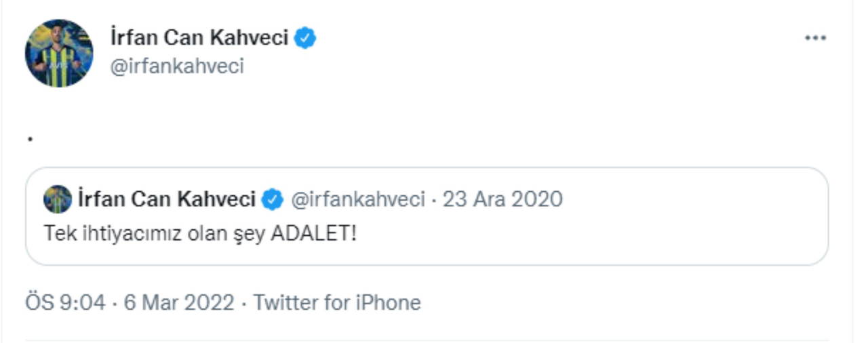Open the more options three-dot menu
The image size is (868, 343).
[814, 39]
